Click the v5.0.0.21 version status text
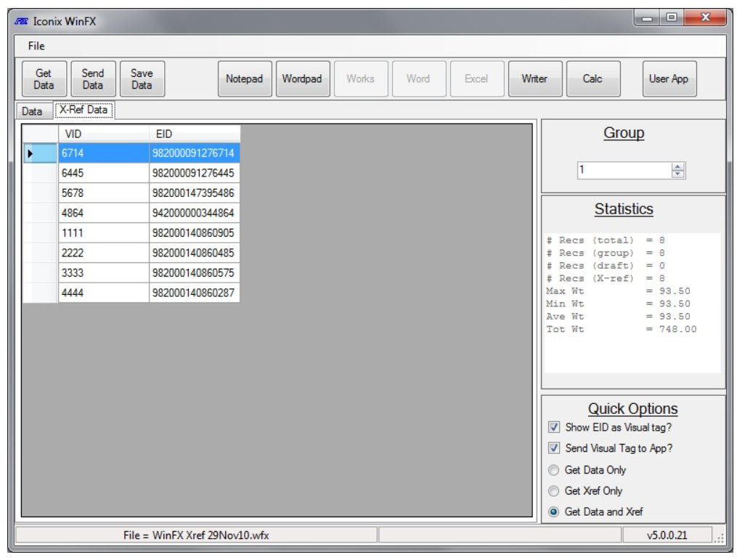Viewport: 737px width, 560px height. coord(667,535)
